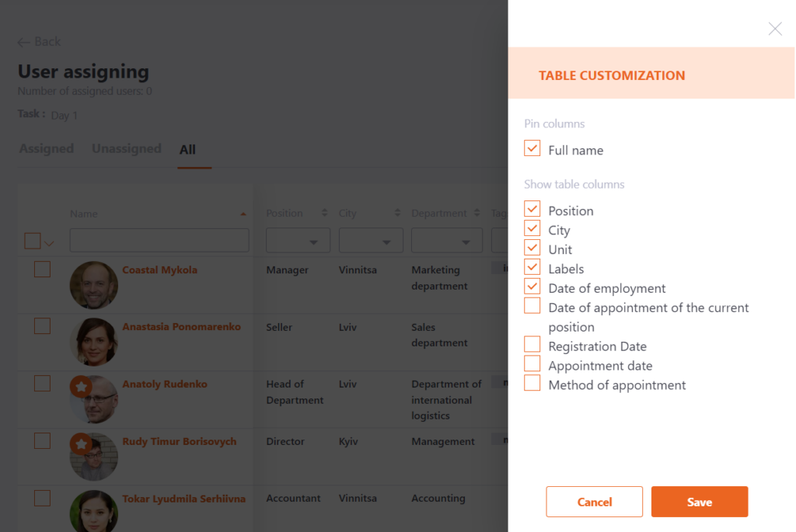Expand the select-all checkbox chevron

tap(49, 241)
